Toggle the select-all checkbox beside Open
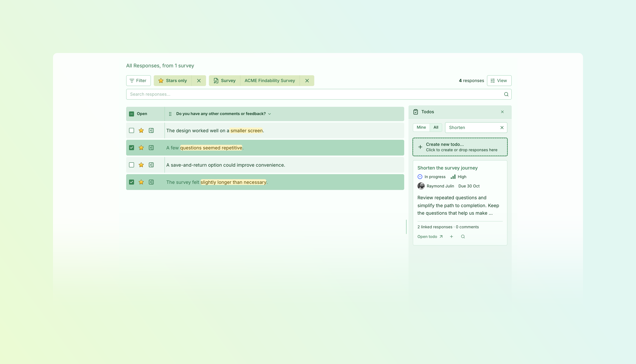This screenshot has height=364, width=636. pos(131,114)
